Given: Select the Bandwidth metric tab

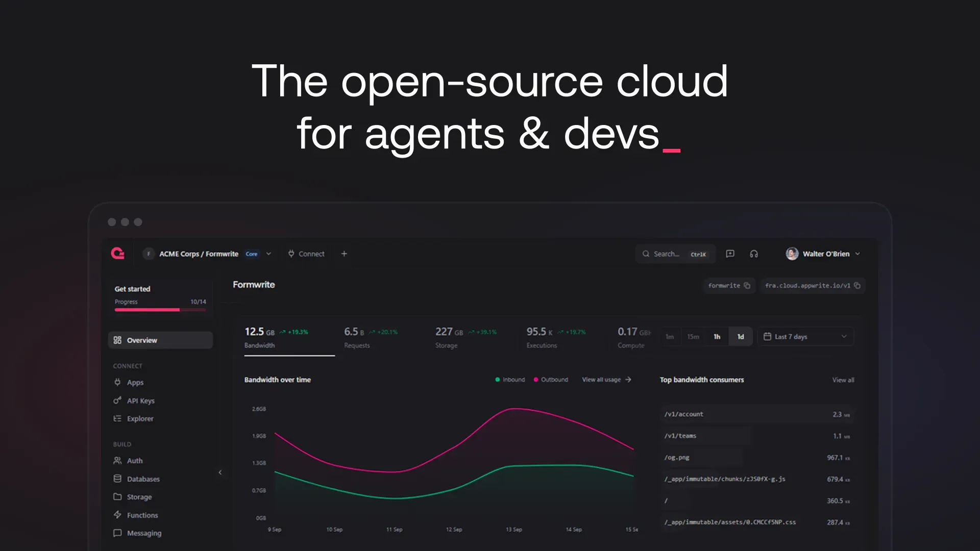Looking at the screenshot, I should [x=289, y=338].
